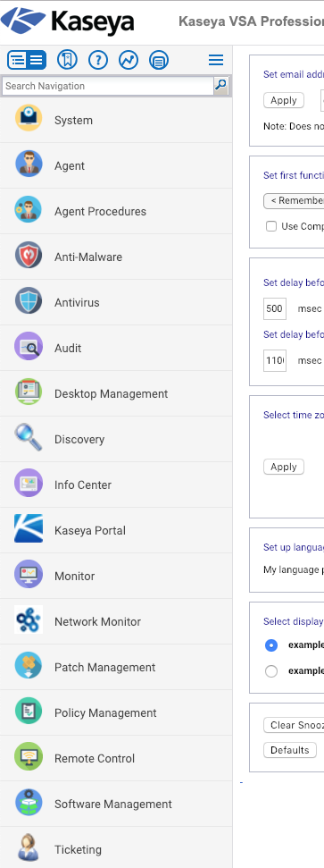Open the Ticketing label

[78, 849]
